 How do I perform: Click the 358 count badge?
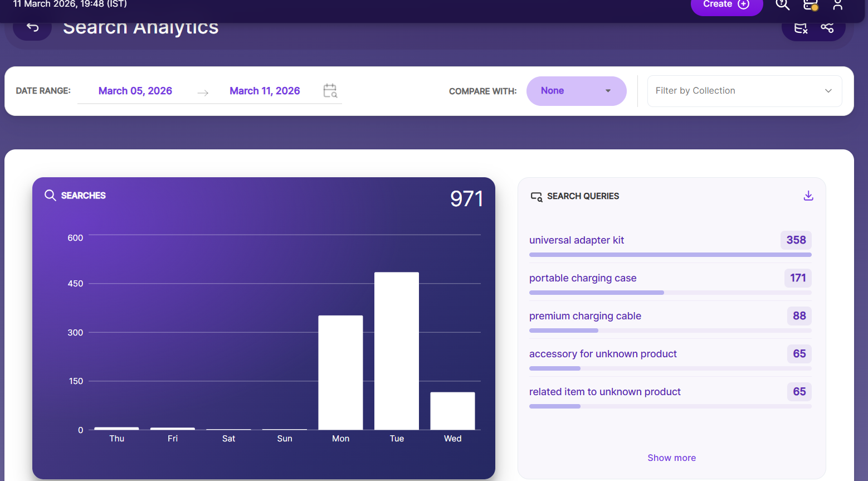tap(796, 240)
